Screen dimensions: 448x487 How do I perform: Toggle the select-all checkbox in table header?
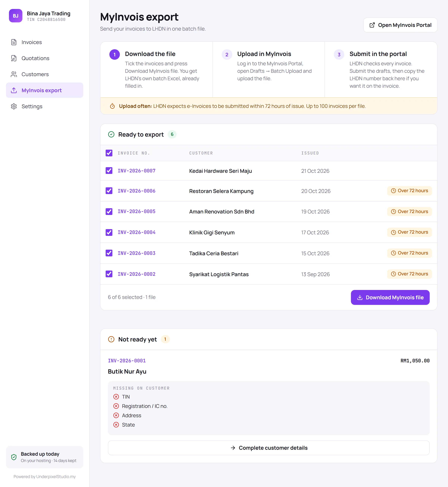click(109, 153)
